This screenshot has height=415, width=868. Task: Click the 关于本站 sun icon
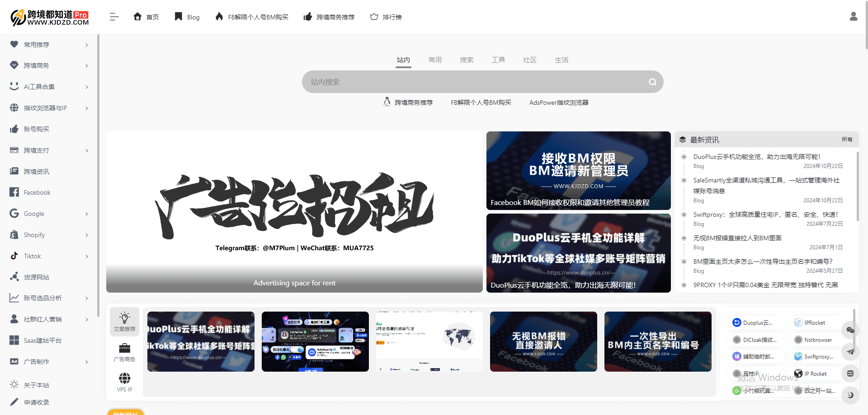click(x=14, y=385)
